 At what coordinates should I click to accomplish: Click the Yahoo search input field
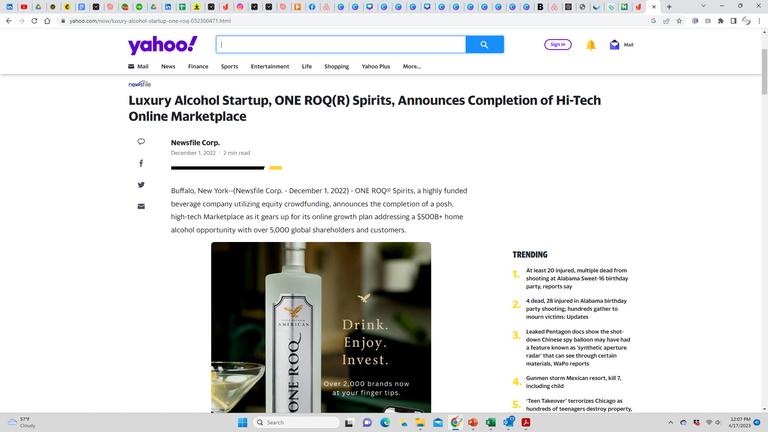tap(341, 45)
